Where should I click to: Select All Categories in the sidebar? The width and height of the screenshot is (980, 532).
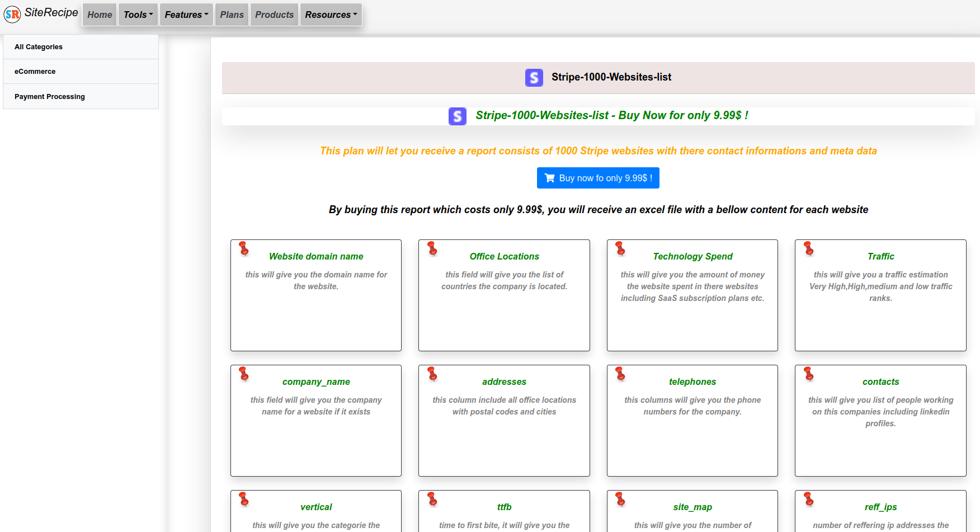(81, 47)
